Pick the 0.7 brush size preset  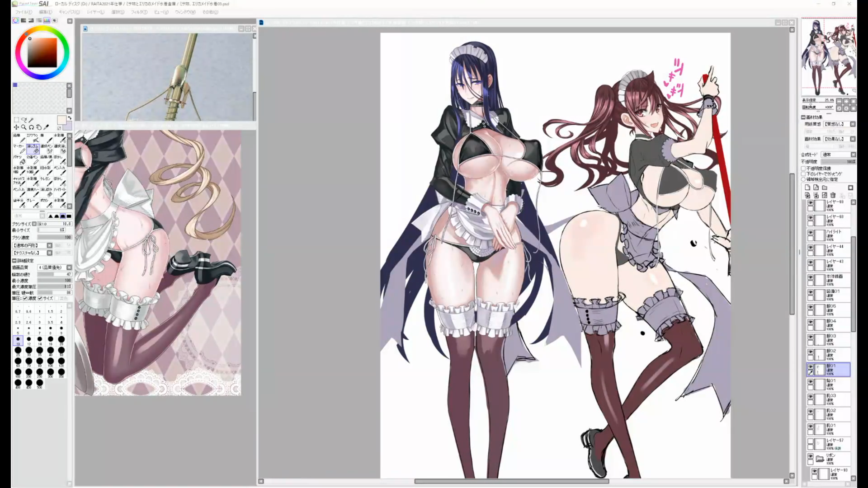[x=18, y=310]
